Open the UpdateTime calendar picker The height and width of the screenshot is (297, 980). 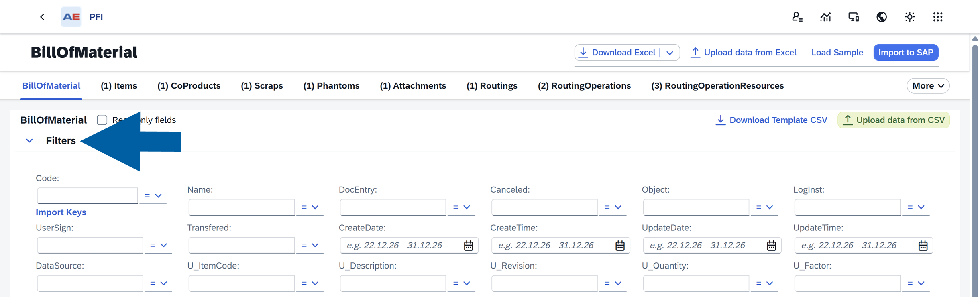[x=923, y=246]
